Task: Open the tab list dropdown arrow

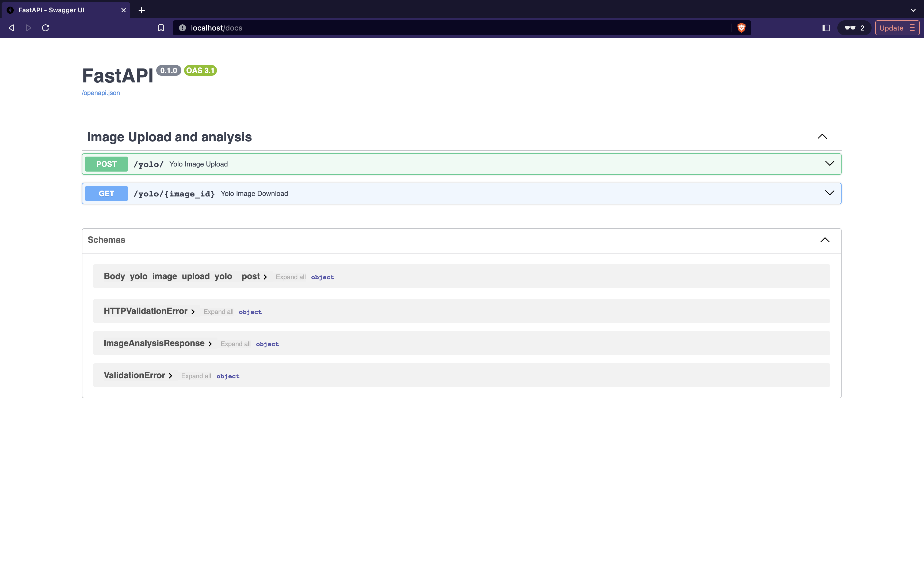Action: click(913, 10)
